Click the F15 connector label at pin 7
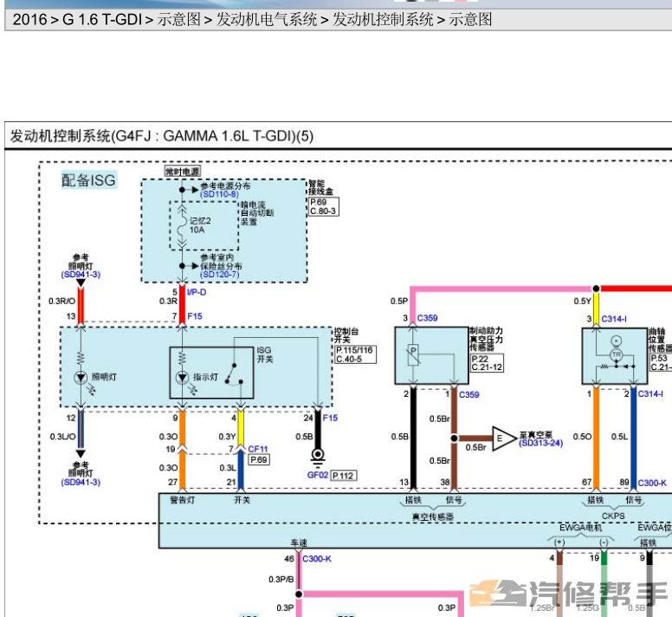The height and width of the screenshot is (617, 672). tap(195, 316)
